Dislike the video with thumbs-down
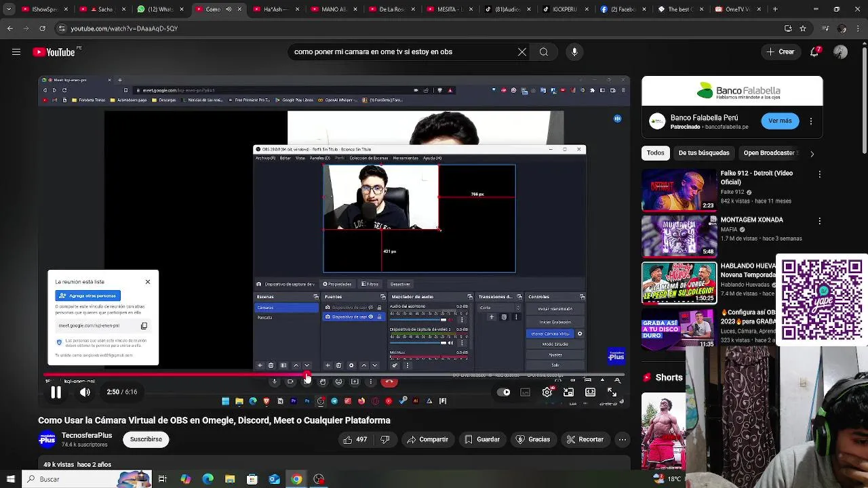 [x=384, y=439]
